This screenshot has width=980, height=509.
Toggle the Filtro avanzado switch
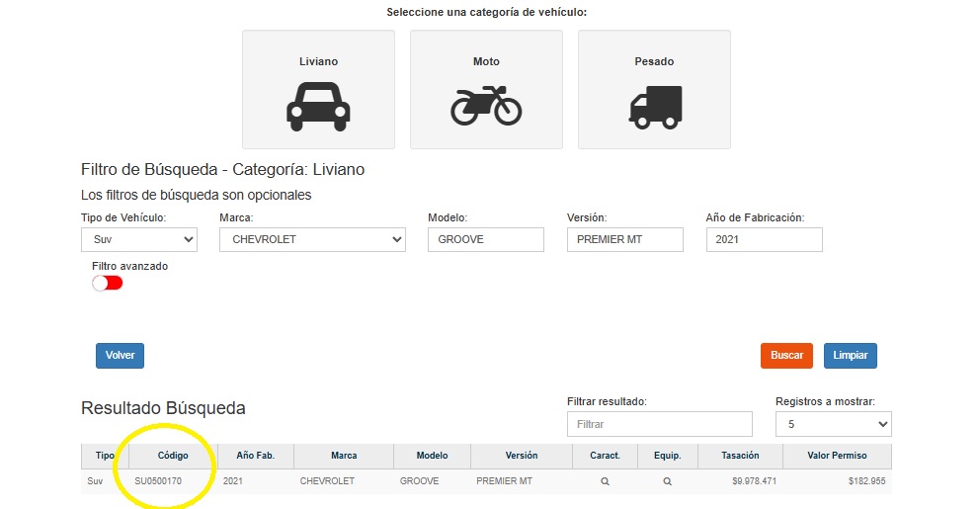pos(107,283)
